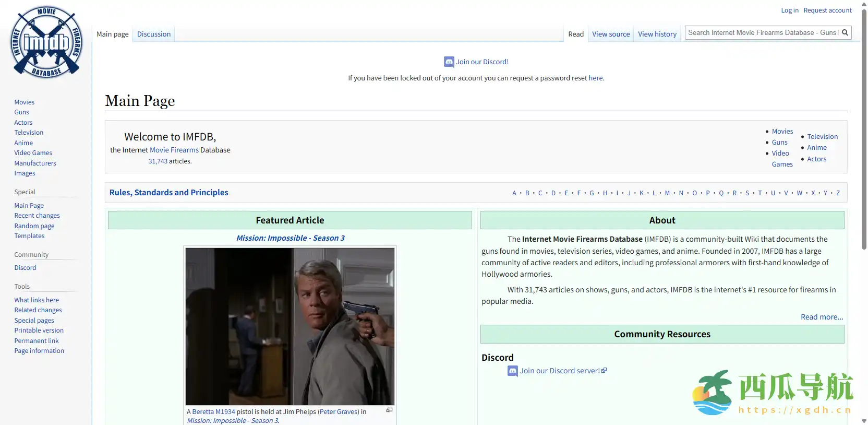This screenshot has height=425, width=868.
Task: Click the Log in link
Action: (789, 10)
